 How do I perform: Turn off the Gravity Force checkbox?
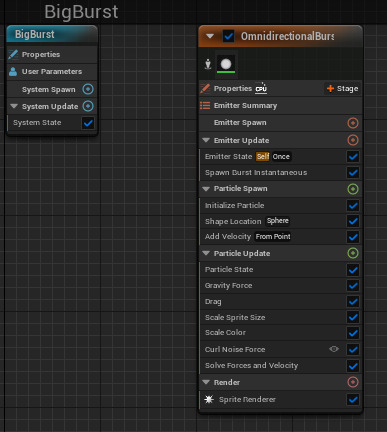pos(353,286)
